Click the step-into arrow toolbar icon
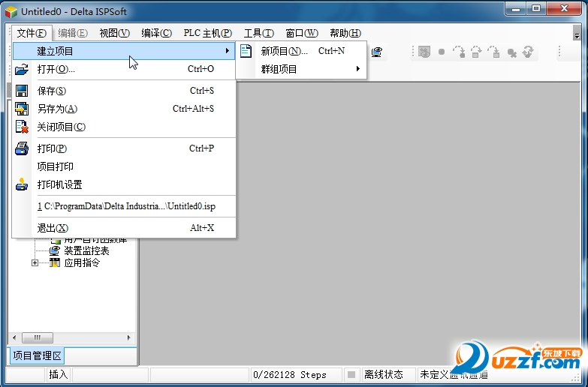The width and height of the screenshot is (588, 387). coord(493,52)
